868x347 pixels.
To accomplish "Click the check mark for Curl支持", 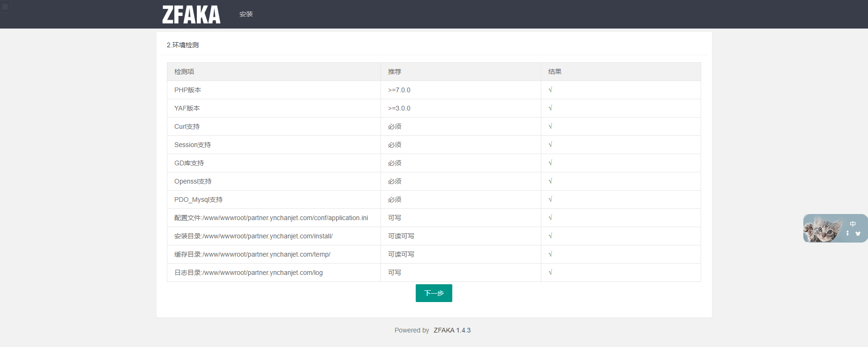I will 550,126.
